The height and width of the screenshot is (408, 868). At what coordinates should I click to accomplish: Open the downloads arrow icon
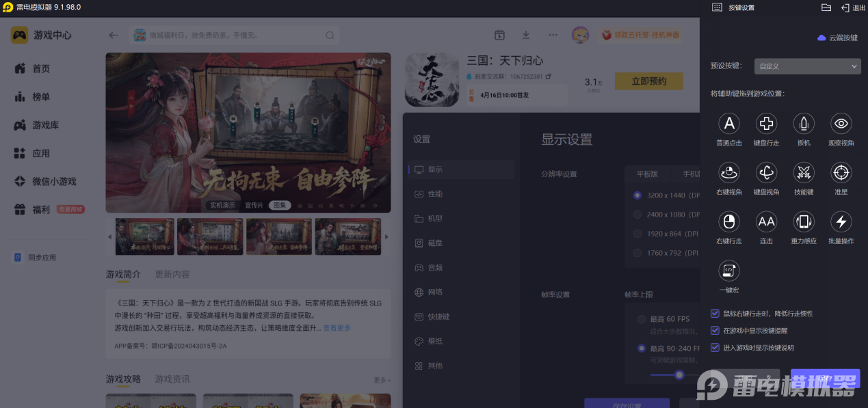click(x=526, y=35)
